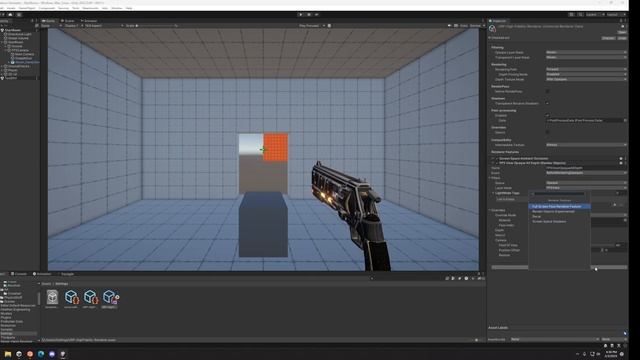The width and height of the screenshot is (640, 360).
Task: Toggle the Stats overlay button
Action: [x=464, y=26]
